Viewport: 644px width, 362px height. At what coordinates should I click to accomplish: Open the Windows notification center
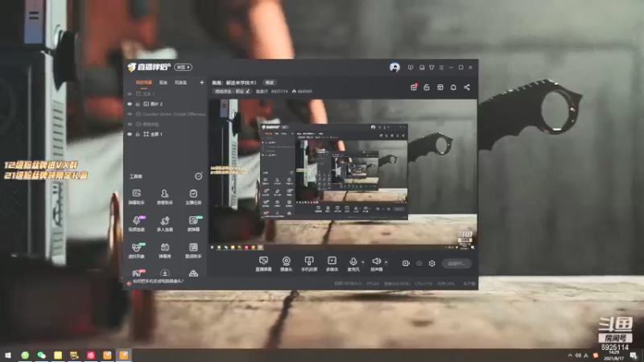pyautogui.click(x=634, y=356)
